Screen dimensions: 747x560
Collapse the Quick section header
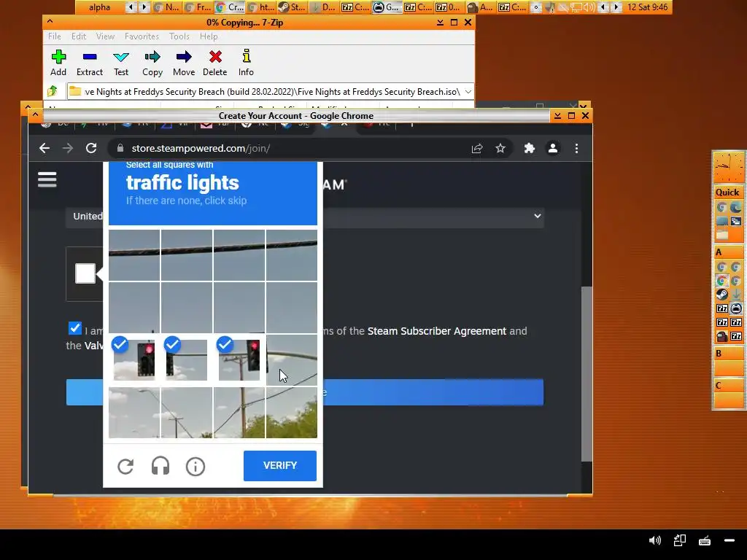click(727, 192)
